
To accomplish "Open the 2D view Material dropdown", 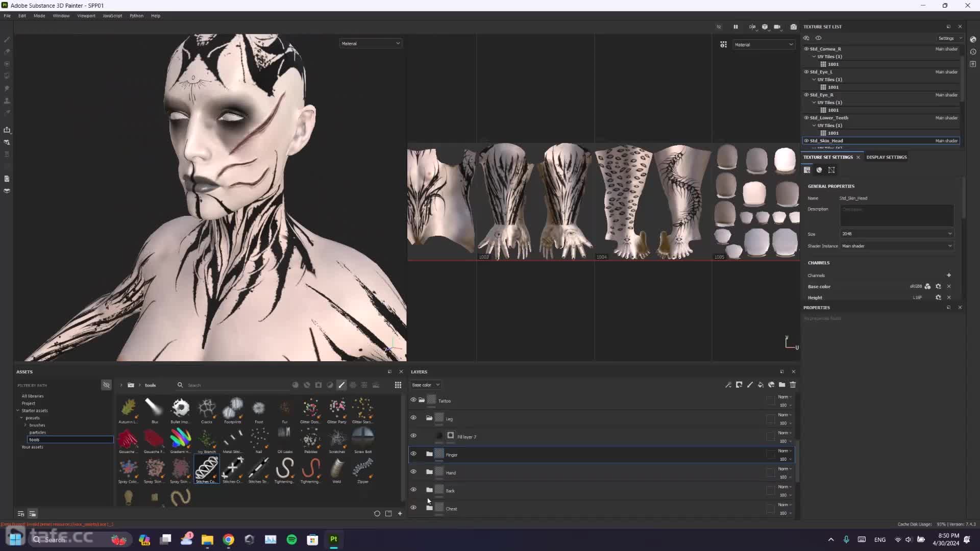I will point(764,44).
